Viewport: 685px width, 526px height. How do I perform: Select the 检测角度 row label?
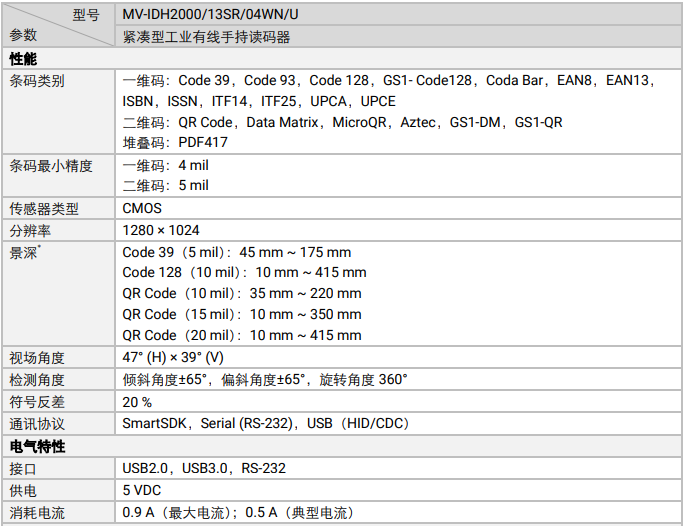point(37,379)
